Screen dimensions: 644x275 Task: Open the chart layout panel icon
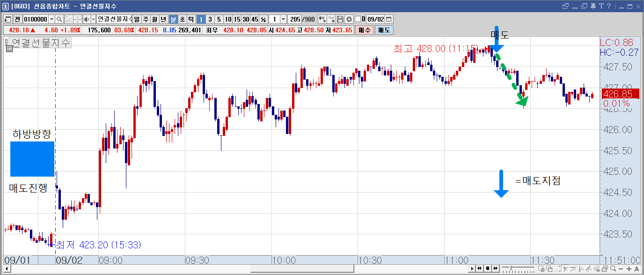[x=8, y=19]
